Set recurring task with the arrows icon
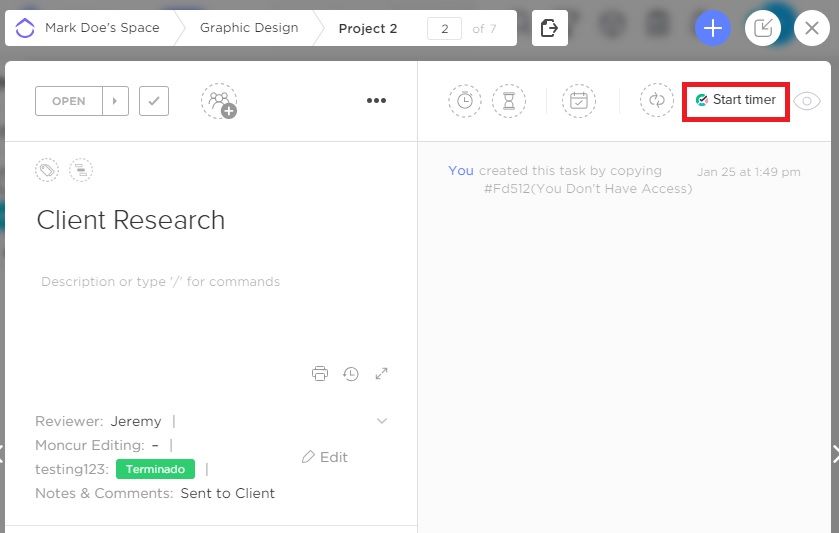Screen dimensions: 839x533 (657, 100)
